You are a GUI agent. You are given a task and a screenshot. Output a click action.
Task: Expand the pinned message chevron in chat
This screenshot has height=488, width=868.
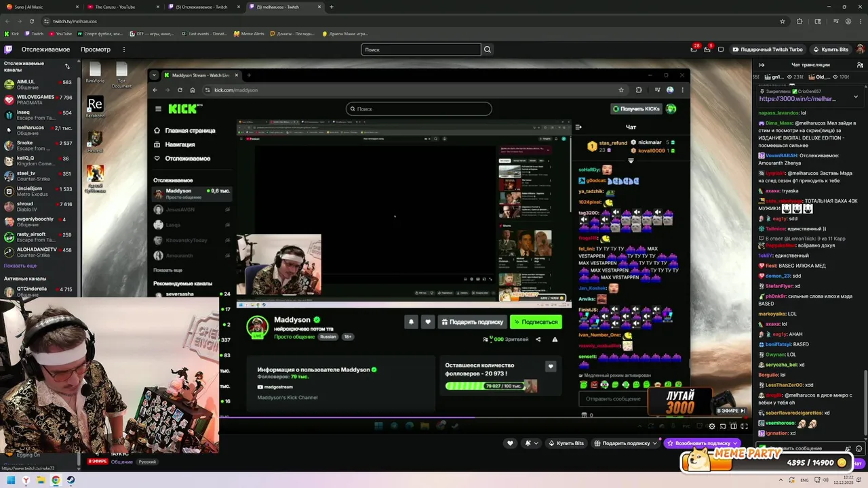[855, 96]
